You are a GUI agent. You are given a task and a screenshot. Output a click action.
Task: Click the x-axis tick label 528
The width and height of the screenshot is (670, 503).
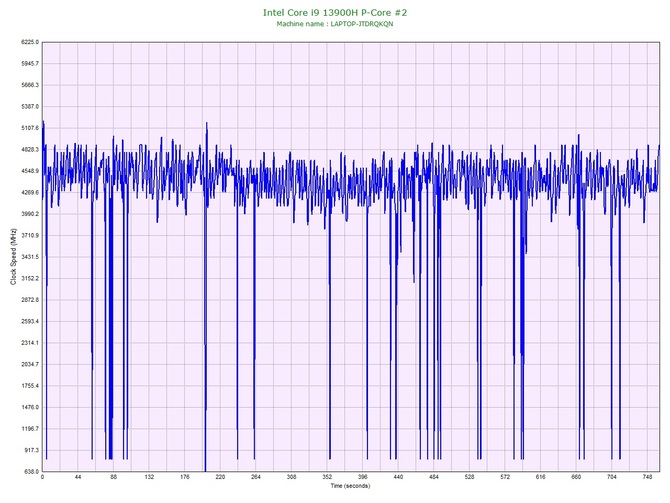point(470,477)
